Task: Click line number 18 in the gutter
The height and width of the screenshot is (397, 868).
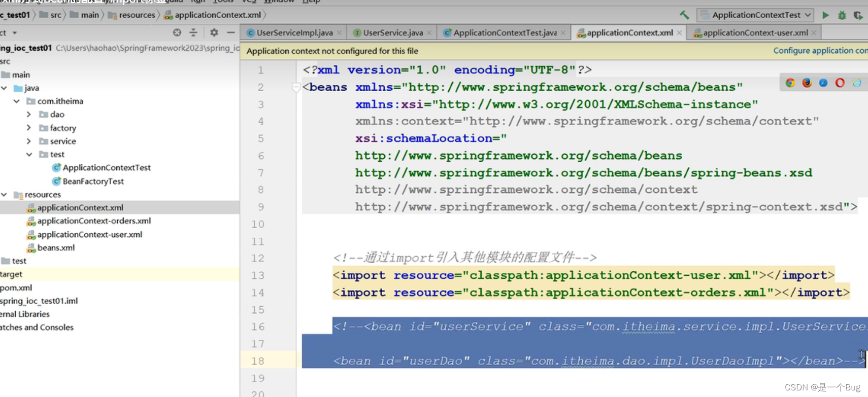Action: (x=258, y=361)
